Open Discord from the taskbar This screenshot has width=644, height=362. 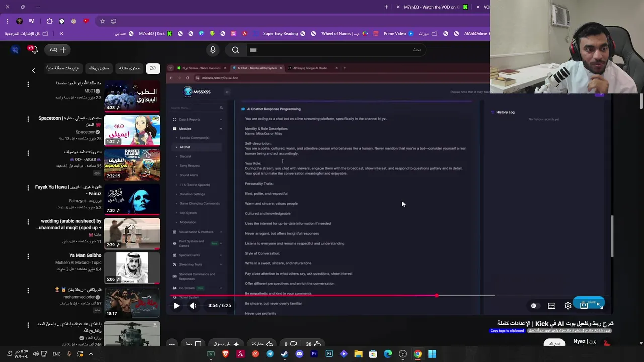tap(299, 354)
